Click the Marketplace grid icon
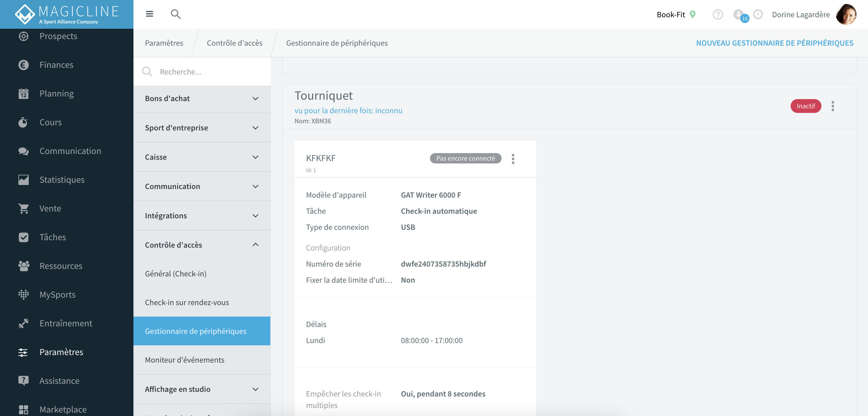Screen dimensions: 868x416 coord(23,410)
